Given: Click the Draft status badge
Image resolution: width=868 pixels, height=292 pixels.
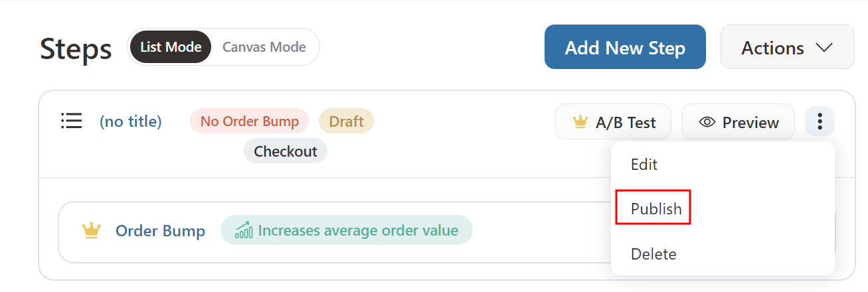Looking at the screenshot, I should point(346,121).
